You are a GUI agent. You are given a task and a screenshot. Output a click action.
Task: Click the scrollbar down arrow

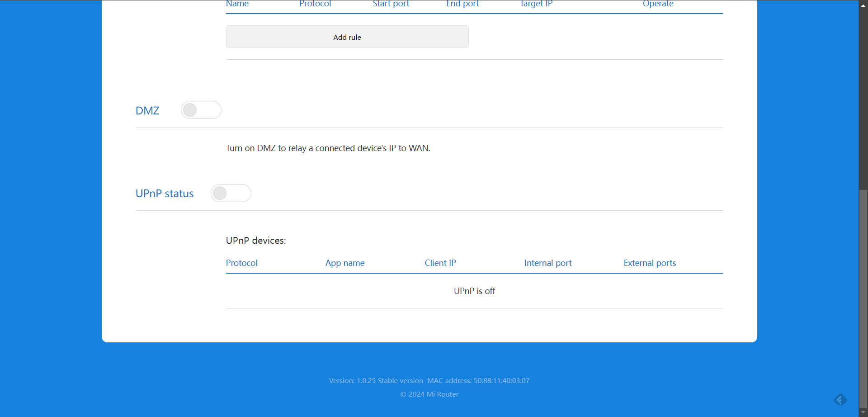point(863,412)
